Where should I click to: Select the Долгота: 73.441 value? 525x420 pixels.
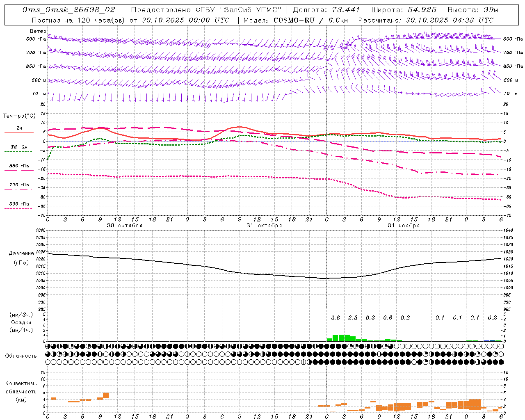[x=326, y=10]
